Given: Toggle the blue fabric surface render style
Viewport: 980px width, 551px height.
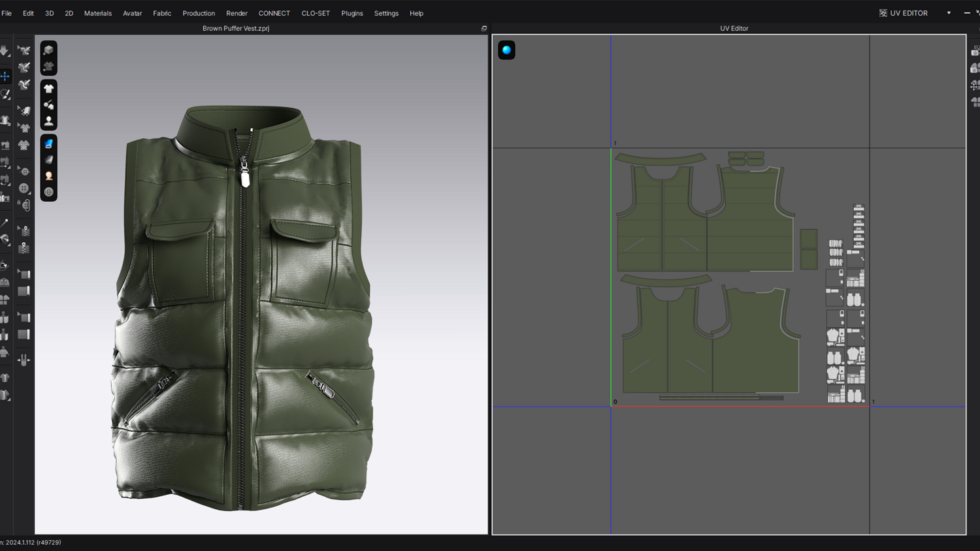Looking at the screenshot, I should tap(48, 144).
